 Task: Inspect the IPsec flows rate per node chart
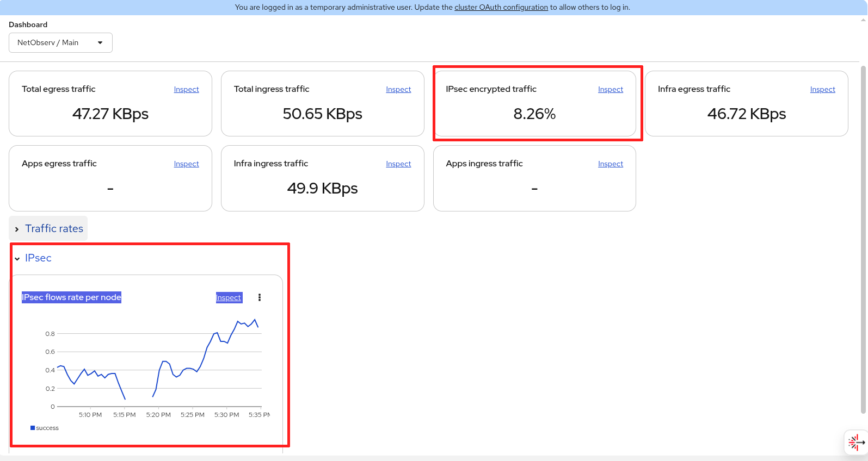click(229, 298)
